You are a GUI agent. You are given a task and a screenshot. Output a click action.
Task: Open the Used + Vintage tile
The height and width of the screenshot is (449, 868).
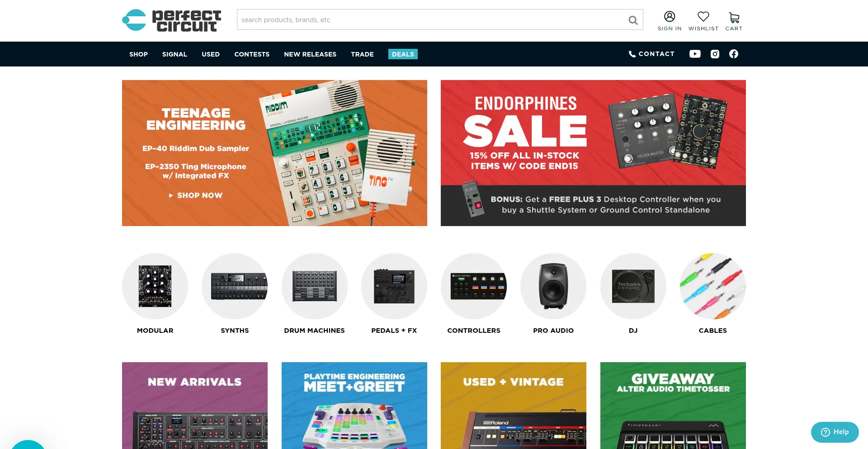pos(514,406)
